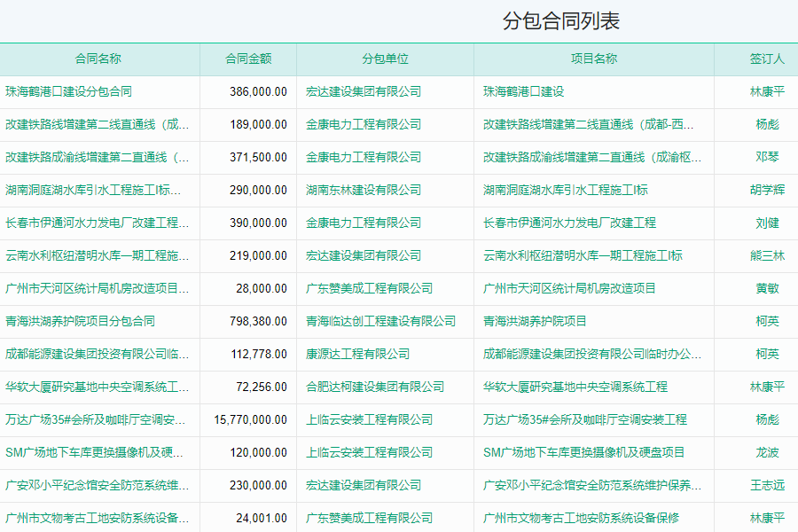The height and width of the screenshot is (532, 798).
Task: Click 上临云安装工程有限公司 in 万达广场 row
Action: coord(369,420)
